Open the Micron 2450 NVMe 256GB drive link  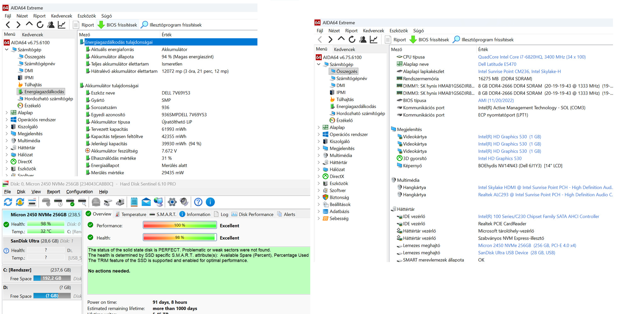coord(527,246)
